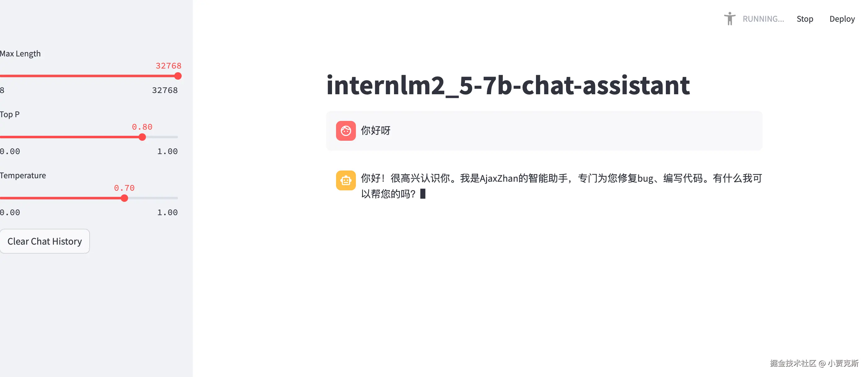
Task: Click the red user avatar icon
Action: [x=346, y=131]
